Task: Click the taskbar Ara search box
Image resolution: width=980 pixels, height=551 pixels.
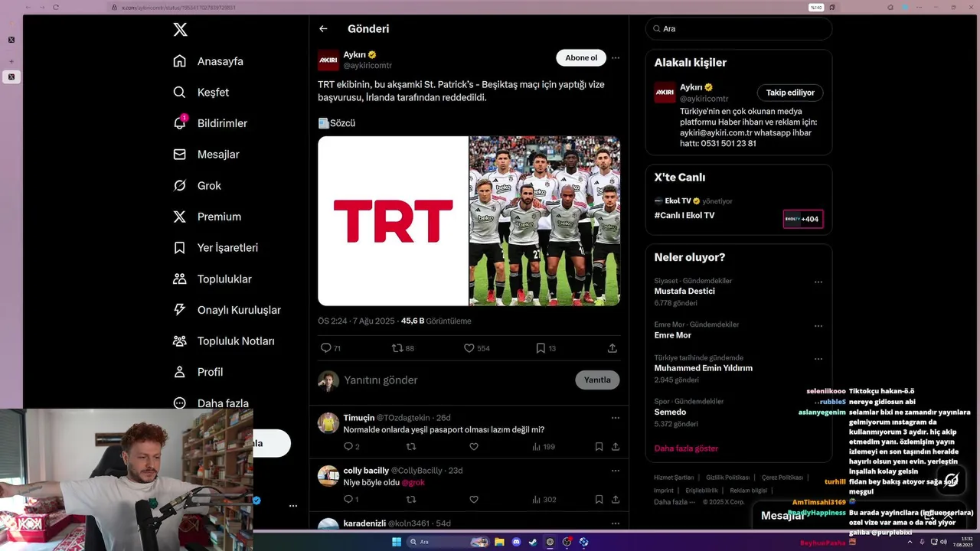Action: coord(448,542)
